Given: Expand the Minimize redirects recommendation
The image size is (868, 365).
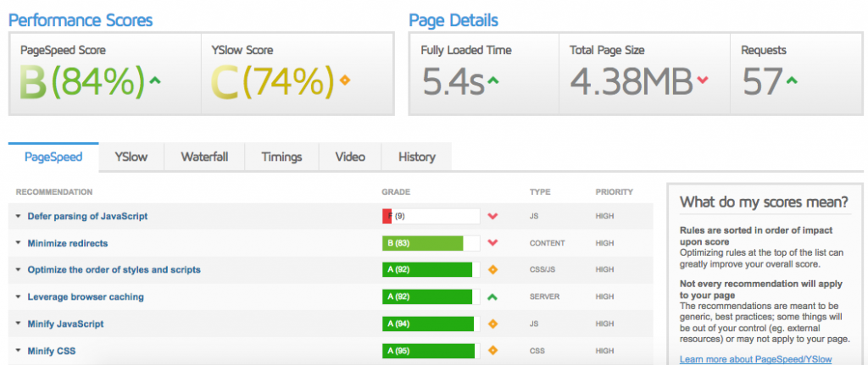Looking at the screenshot, I should point(18,244).
